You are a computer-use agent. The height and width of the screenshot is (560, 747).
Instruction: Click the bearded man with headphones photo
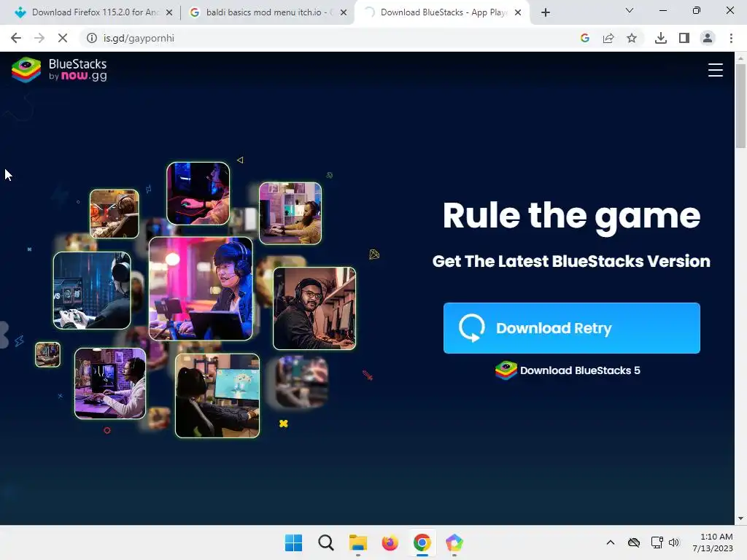[x=314, y=308]
